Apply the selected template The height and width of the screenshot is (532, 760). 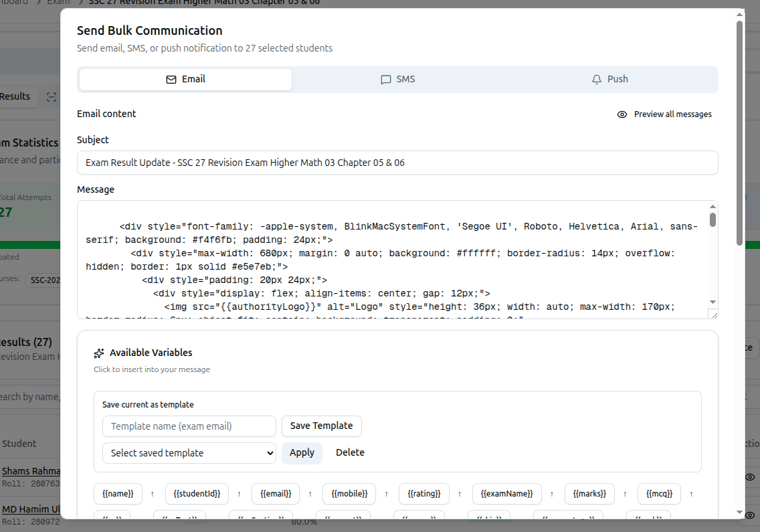[302, 453]
